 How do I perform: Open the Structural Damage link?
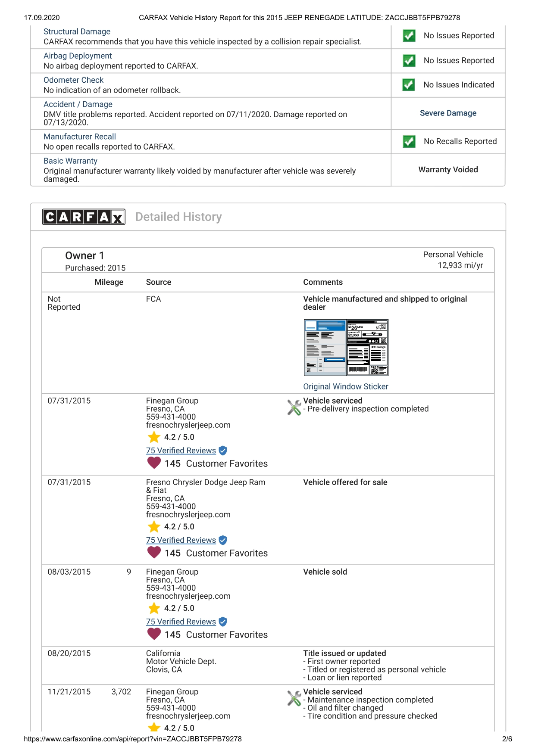coord(77,31)
